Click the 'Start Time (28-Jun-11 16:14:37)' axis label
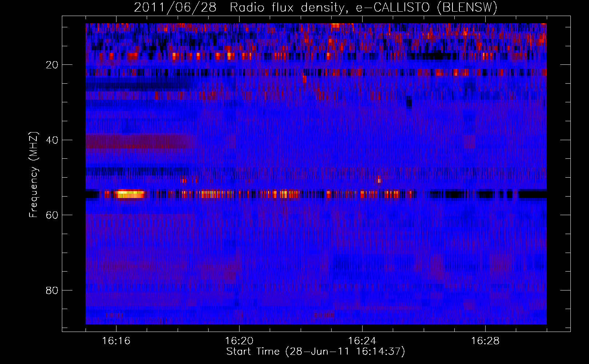This screenshot has width=589, height=364. [316, 352]
